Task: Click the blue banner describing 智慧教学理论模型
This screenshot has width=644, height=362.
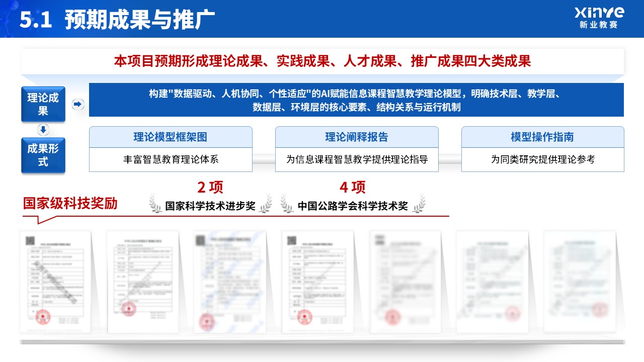Action: coord(356,100)
